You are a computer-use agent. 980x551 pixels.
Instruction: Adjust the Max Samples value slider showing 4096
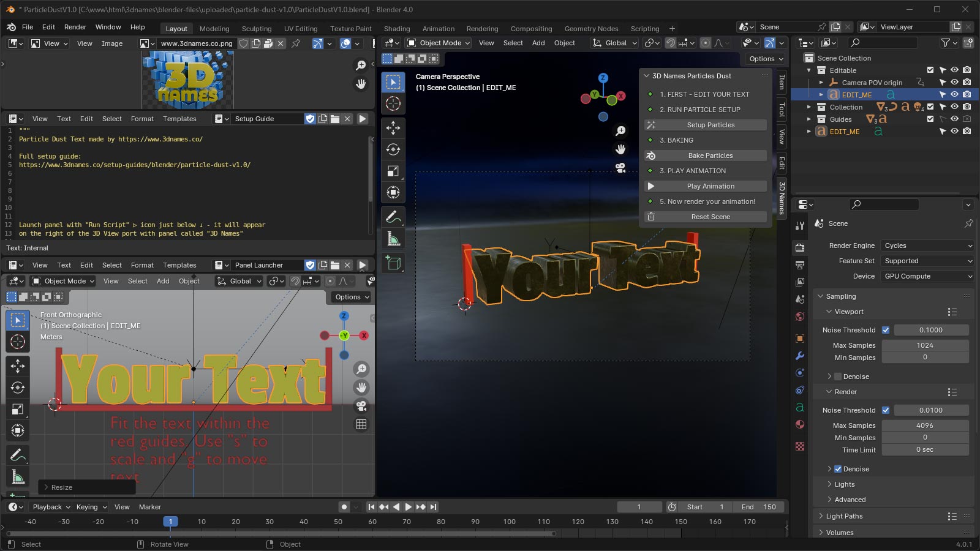point(925,425)
